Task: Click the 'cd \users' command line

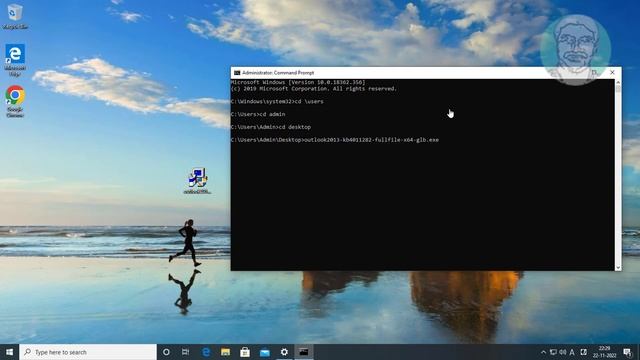Action: pyautogui.click(x=277, y=101)
